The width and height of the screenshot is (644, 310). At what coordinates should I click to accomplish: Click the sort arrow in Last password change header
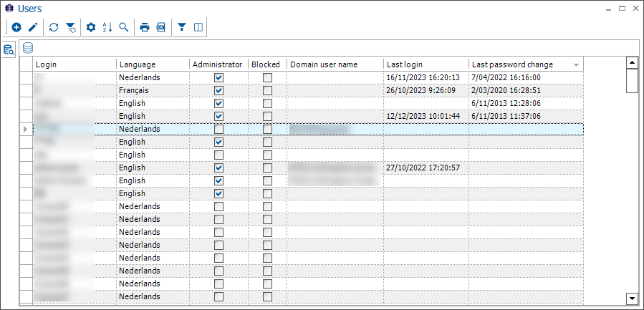(x=576, y=65)
